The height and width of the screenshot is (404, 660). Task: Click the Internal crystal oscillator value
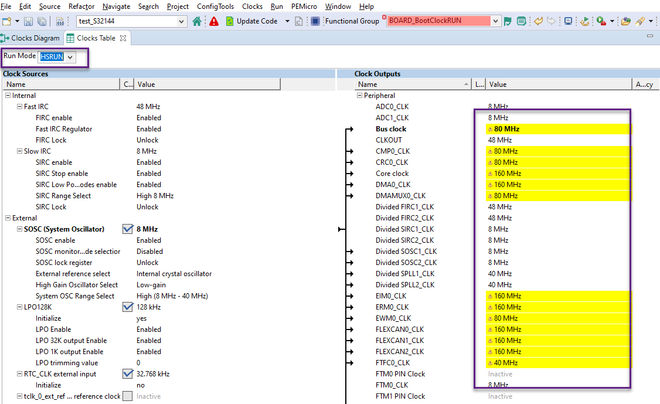[174, 274]
